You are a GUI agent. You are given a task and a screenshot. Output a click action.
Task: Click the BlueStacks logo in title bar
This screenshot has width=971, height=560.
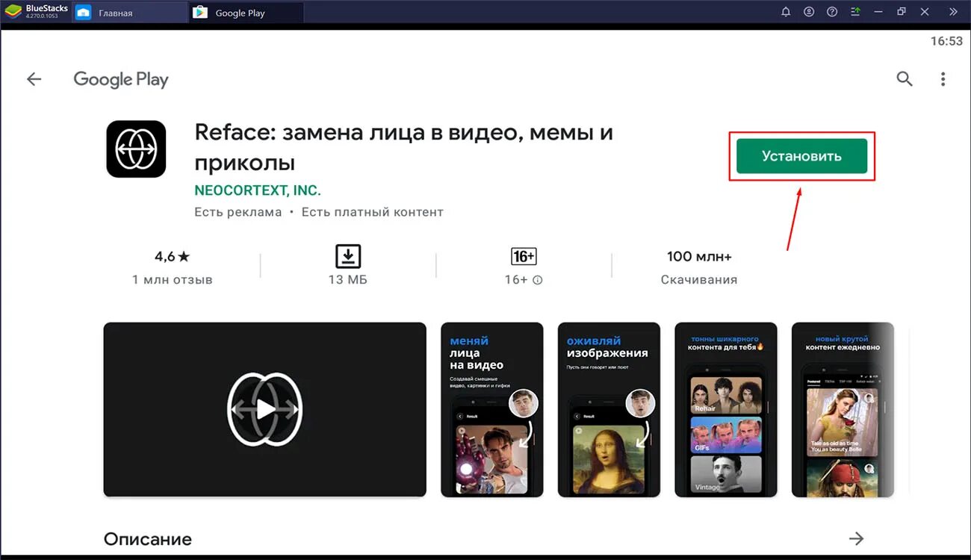click(13, 12)
